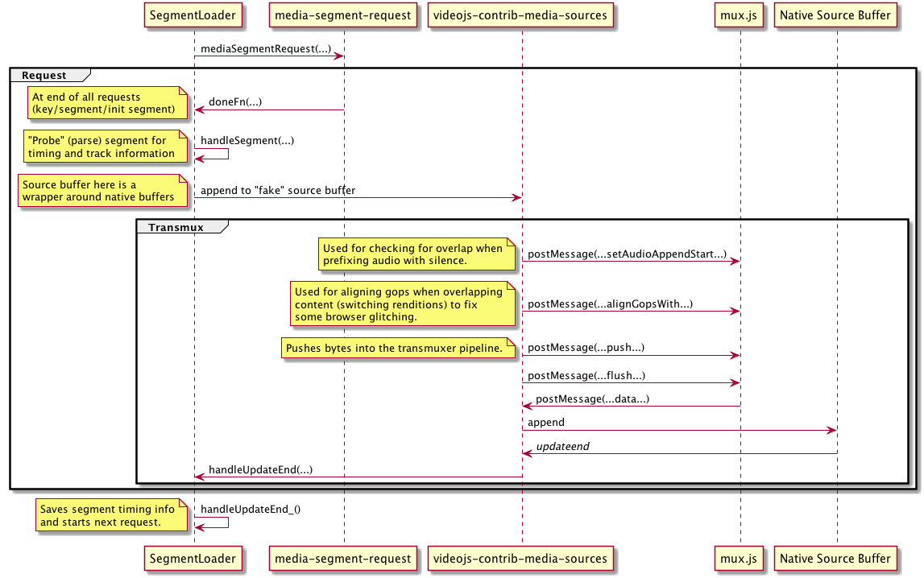924x578 pixels.
Task: Select the note saying segment probe gives timing info
Action: click(106, 147)
